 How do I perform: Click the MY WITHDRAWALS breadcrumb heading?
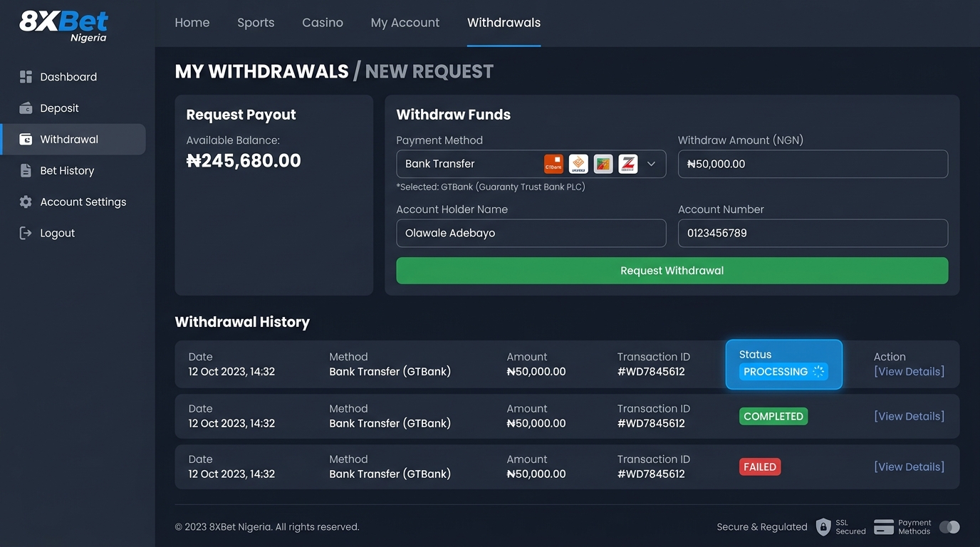pos(262,71)
